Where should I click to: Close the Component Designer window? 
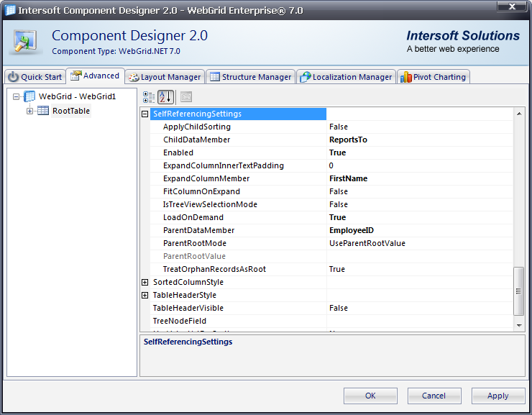pos(512,6)
